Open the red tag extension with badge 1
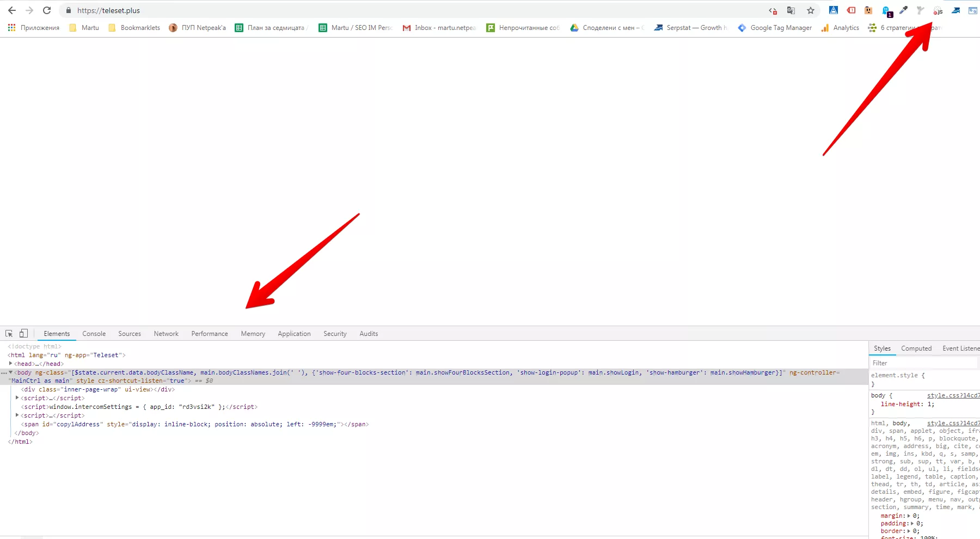980x539 pixels. 851,10
